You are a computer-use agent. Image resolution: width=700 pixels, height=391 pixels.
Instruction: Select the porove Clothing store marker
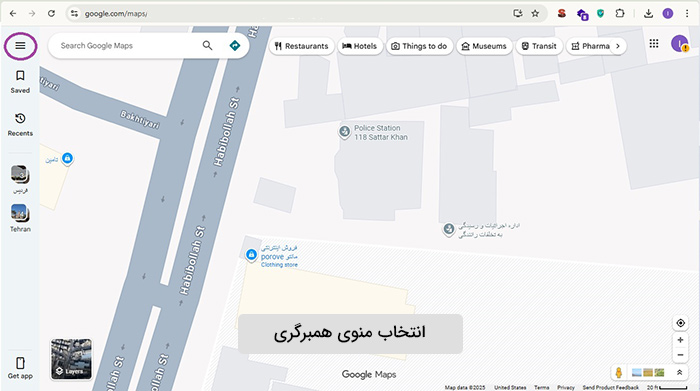point(251,255)
